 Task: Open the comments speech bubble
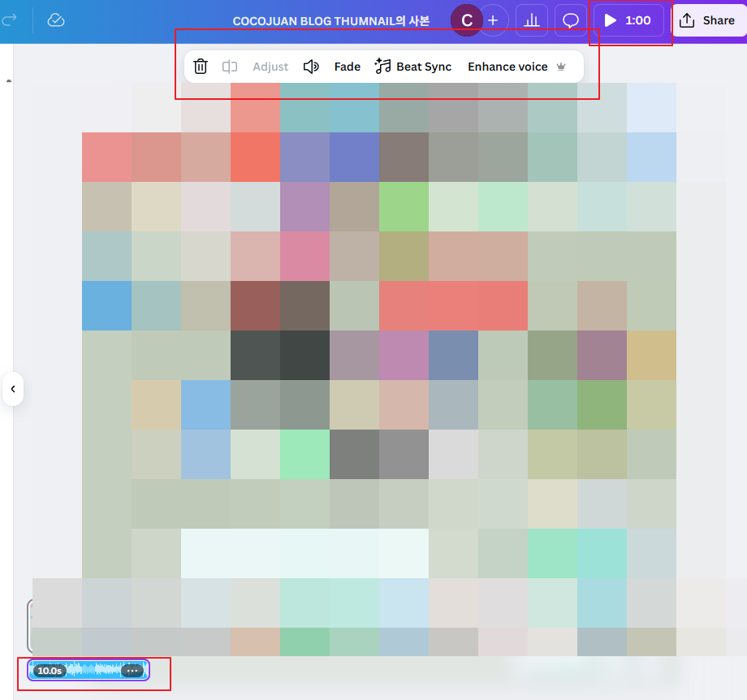pos(570,20)
